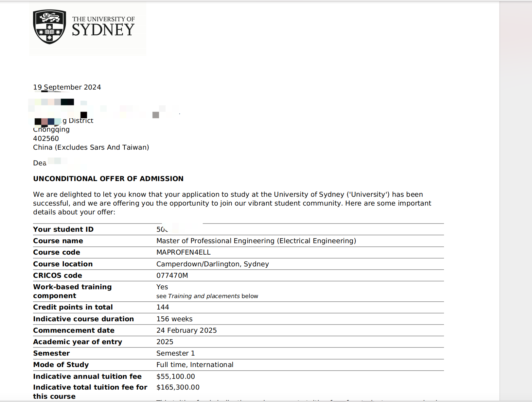Click the 'Course name' row label
This screenshot has height=402, width=532.
(58, 241)
